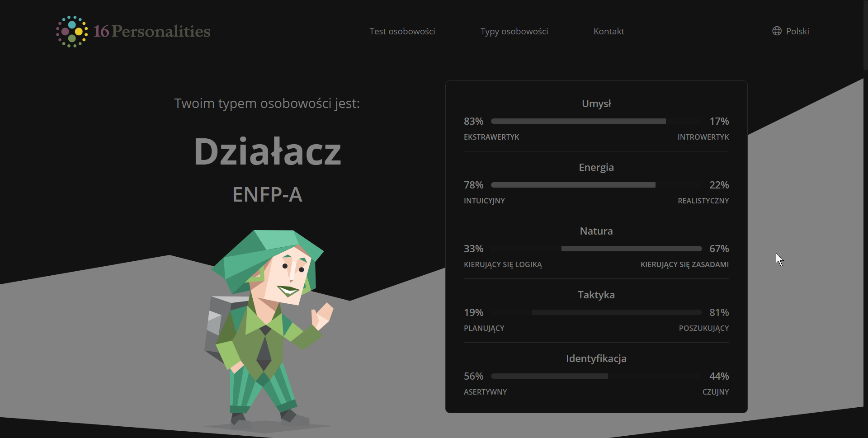The image size is (868, 438).
Task: Click the 16Personalities colorful dots logo
Action: pos(72,32)
